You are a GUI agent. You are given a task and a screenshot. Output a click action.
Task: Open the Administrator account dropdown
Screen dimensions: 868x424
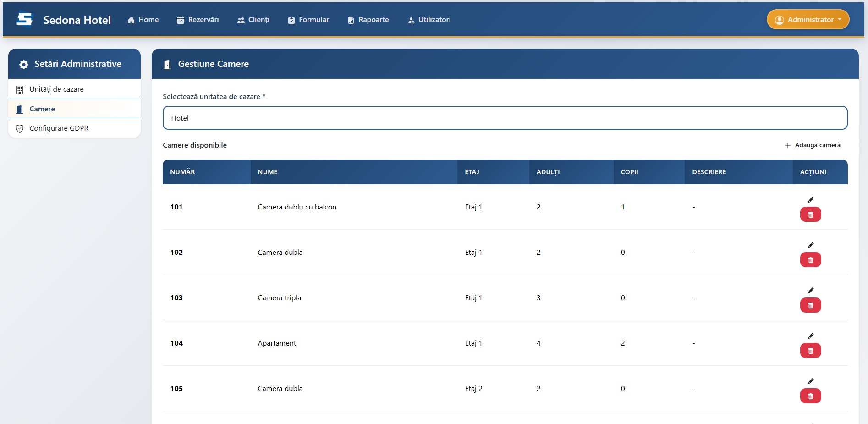click(x=808, y=20)
